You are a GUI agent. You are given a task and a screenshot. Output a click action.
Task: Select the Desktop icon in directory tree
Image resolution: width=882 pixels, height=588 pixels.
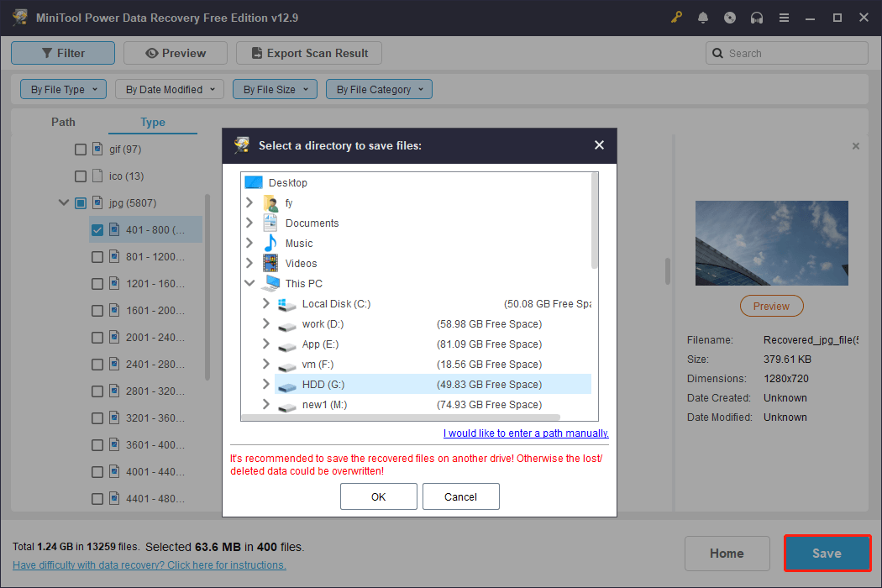pyautogui.click(x=254, y=182)
